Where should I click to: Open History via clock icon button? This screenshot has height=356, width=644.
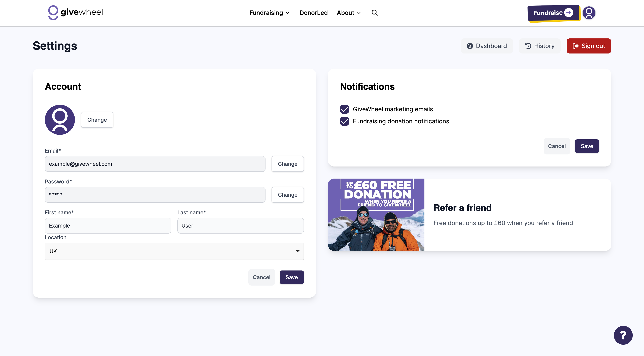pyautogui.click(x=539, y=46)
